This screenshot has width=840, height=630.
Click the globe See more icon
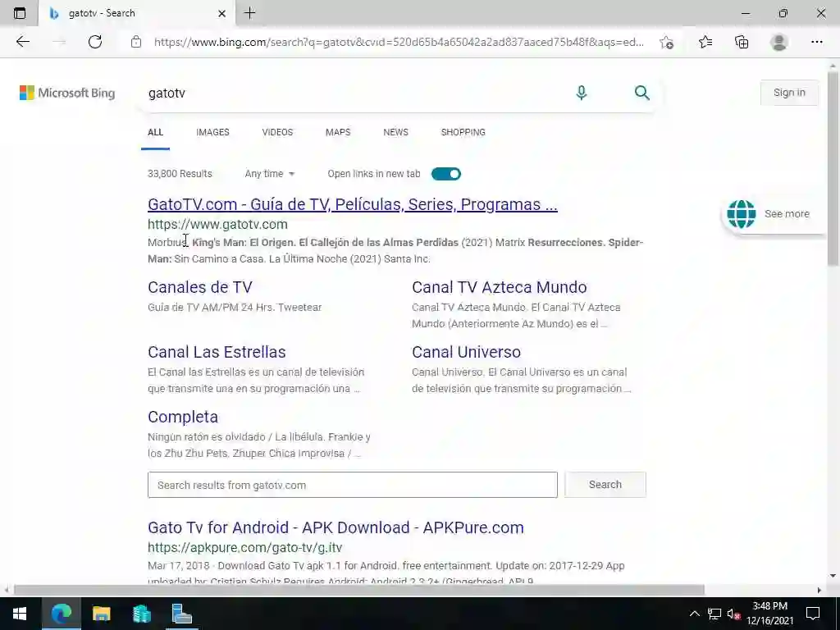(x=742, y=214)
